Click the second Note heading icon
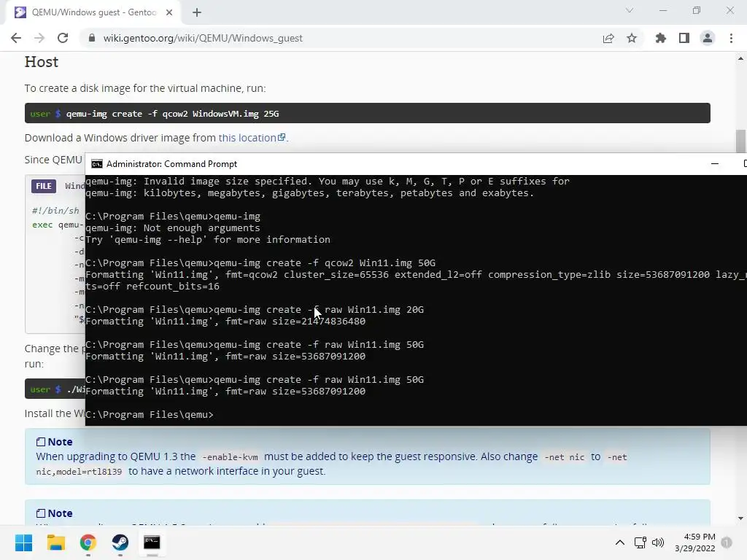The width and height of the screenshot is (747, 560). tap(41, 513)
